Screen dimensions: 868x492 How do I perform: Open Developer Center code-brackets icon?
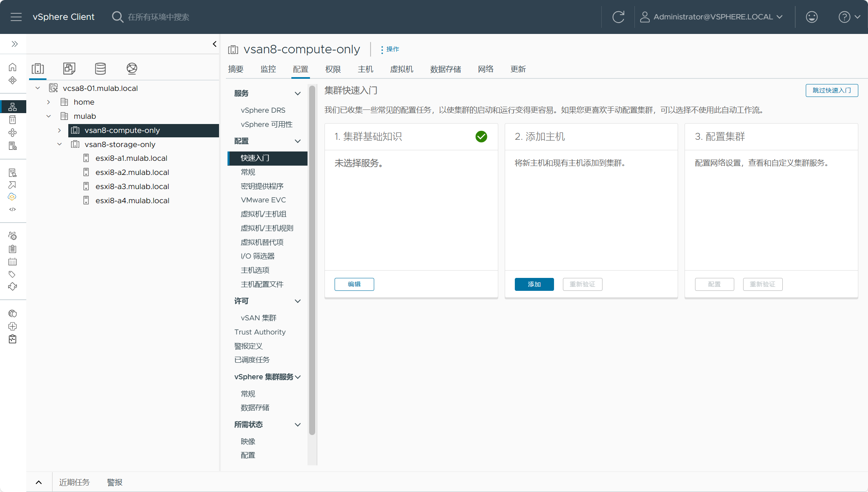tap(13, 209)
